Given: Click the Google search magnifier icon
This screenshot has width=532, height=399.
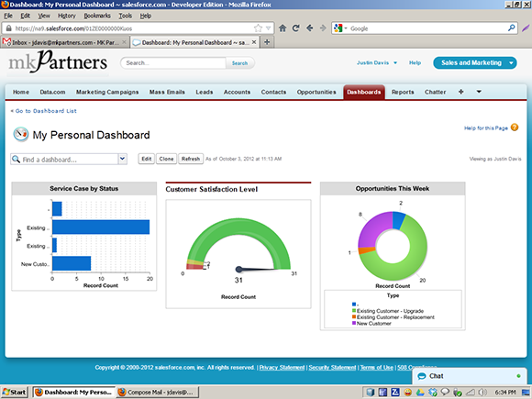Looking at the screenshot, I should pos(511,28).
